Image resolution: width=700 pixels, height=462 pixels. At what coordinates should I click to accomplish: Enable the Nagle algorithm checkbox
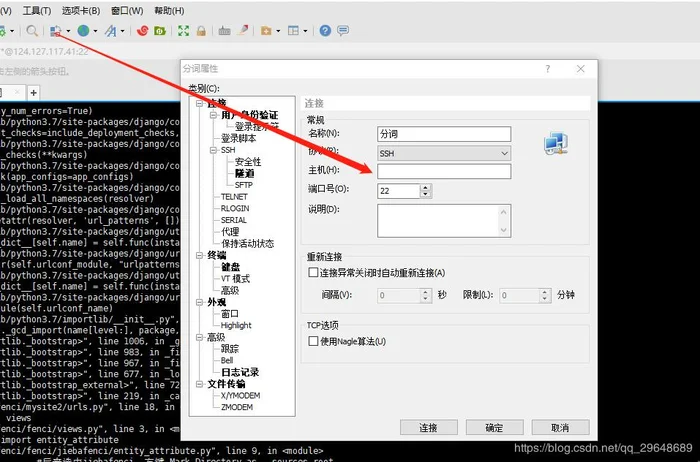coord(313,341)
